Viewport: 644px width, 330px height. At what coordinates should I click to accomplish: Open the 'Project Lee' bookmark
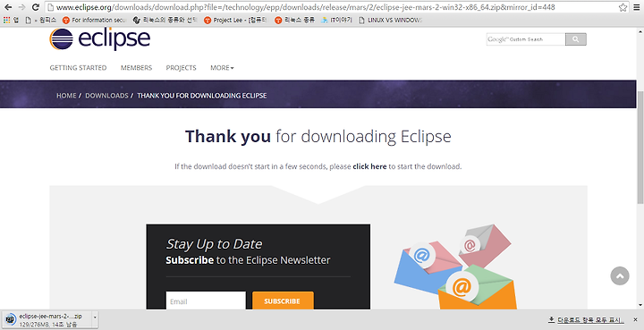tap(236, 20)
